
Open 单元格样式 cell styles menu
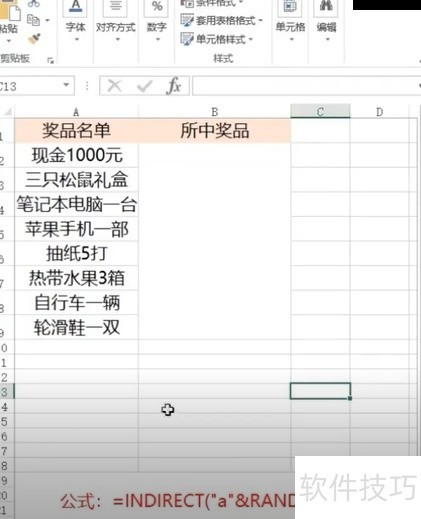pyautogui.click(x=217, y=39)
